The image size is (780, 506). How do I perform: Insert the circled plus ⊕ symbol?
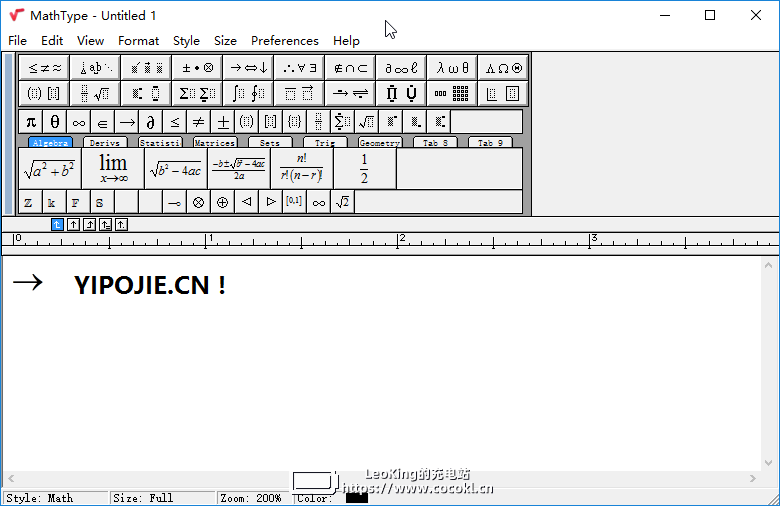222,202
